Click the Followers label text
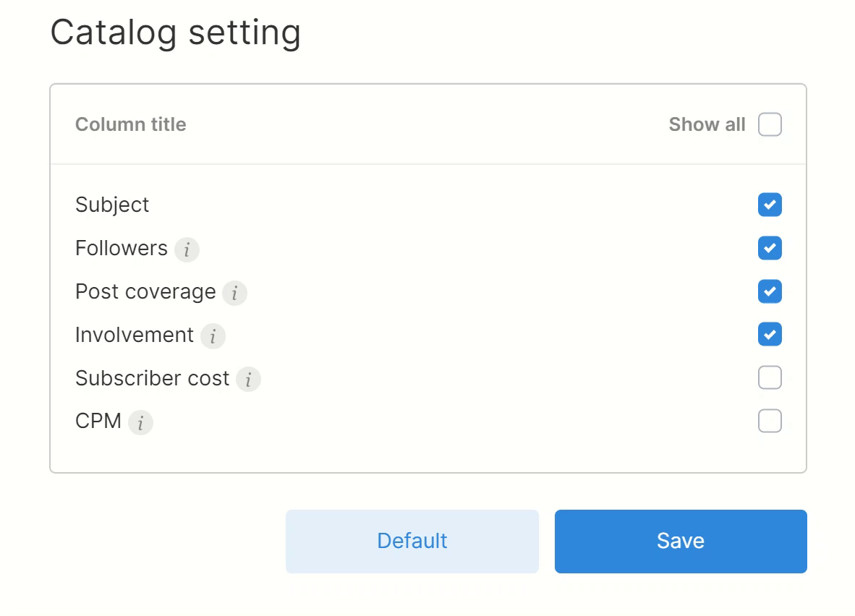 [121, 248]
